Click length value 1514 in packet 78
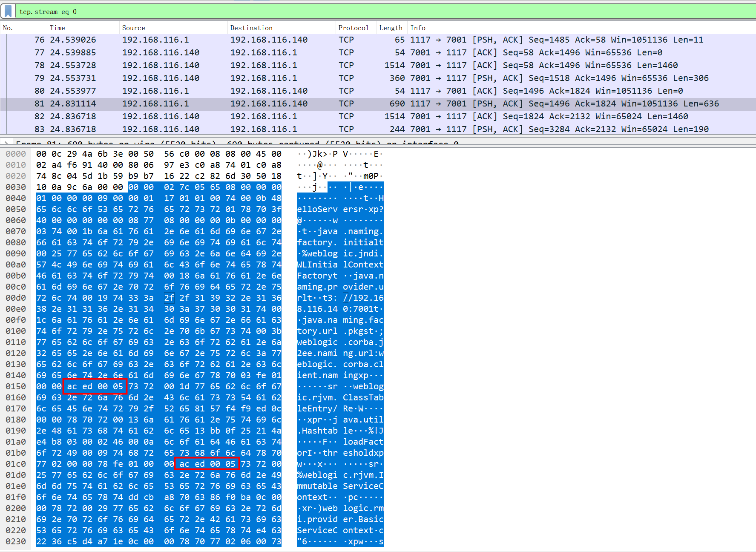The height and width of the screenshot is (552, 756). [x=394, y=65]
